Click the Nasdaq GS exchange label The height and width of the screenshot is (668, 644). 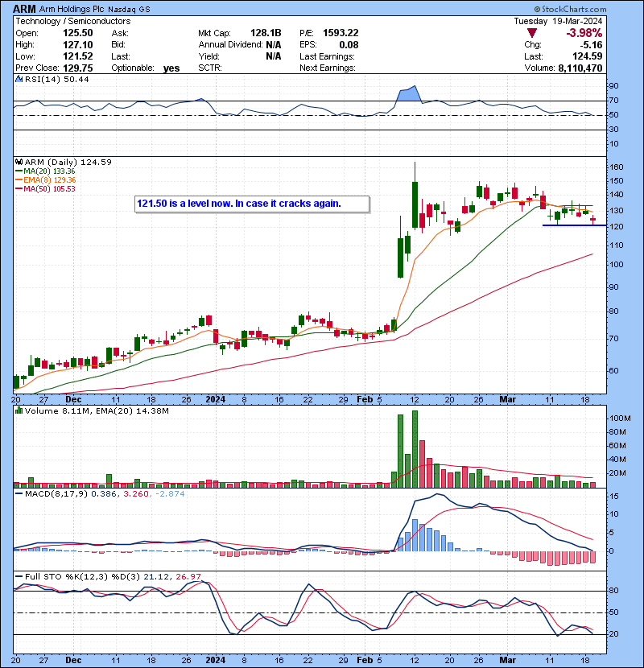pos(129,10)
